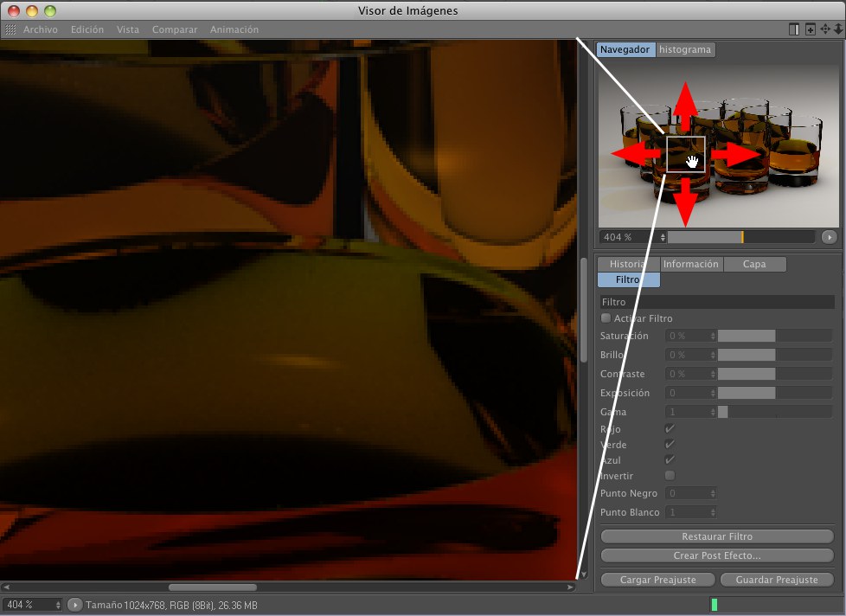Click the menu bar grip handle icon

(x=10, y=29)
